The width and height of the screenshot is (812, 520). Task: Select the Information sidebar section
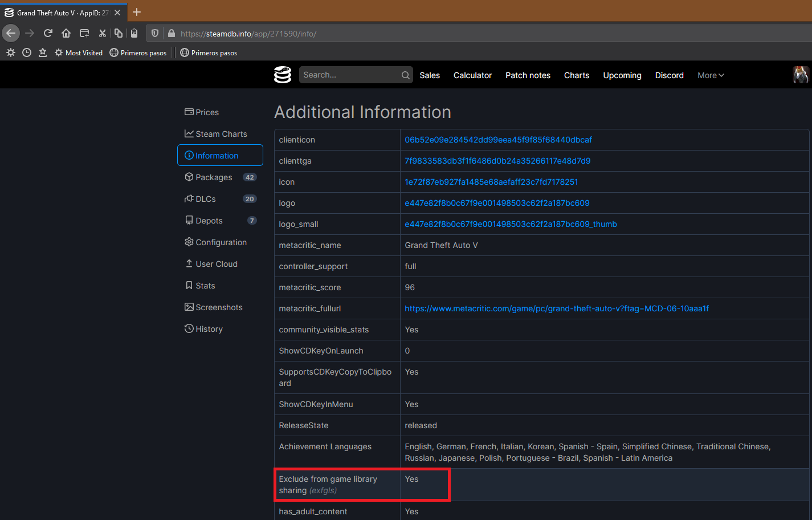(x=220, y=155)
